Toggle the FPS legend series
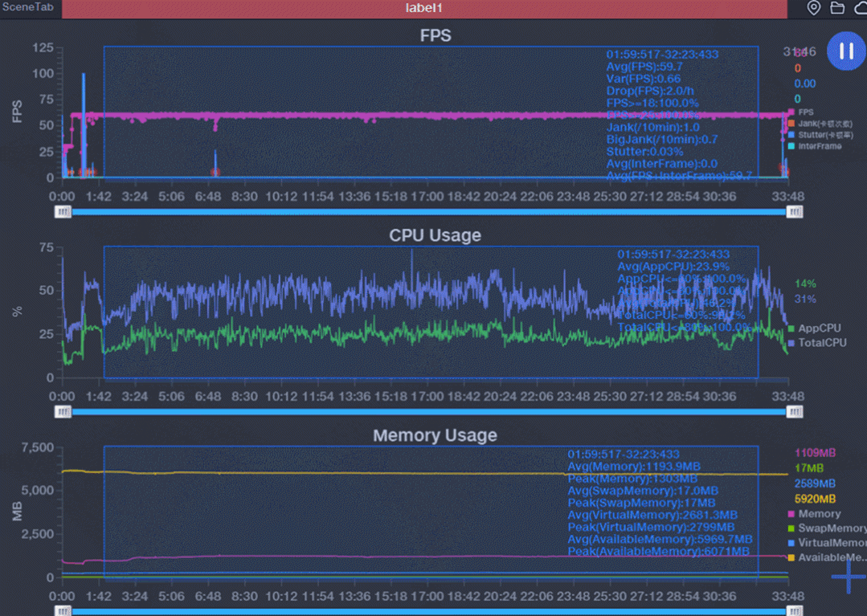This screenshot has width=867, height=616. click(x=800, y=112)
